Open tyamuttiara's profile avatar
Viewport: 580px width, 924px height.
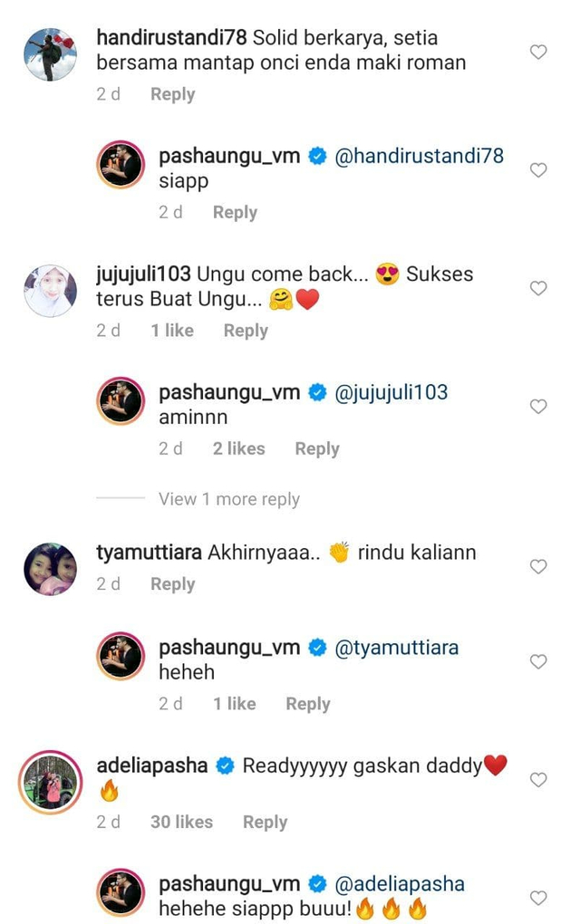point(50,569)
